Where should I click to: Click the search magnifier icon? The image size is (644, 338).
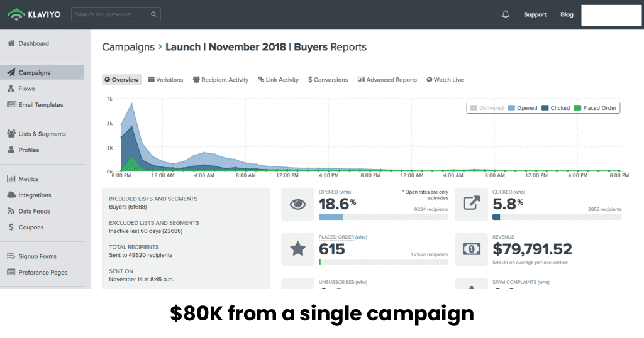pyautogui.click(x=153, y=14)
